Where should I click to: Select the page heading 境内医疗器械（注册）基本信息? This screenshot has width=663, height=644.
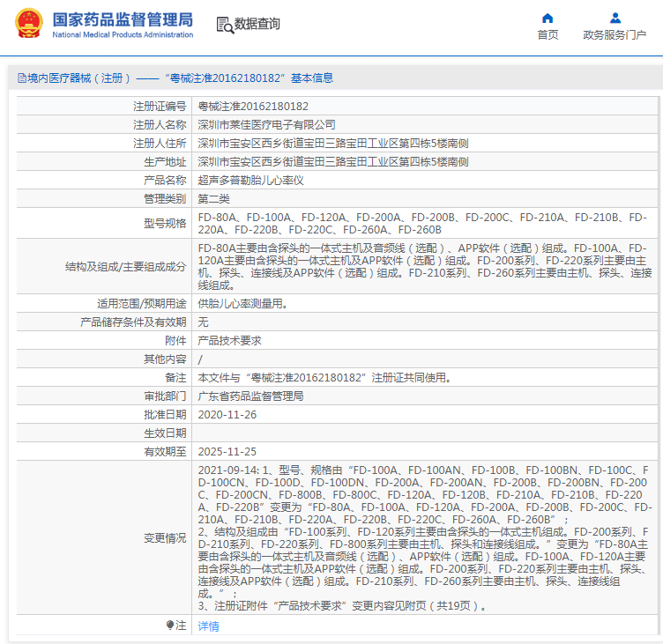click(x=175, y=78)
